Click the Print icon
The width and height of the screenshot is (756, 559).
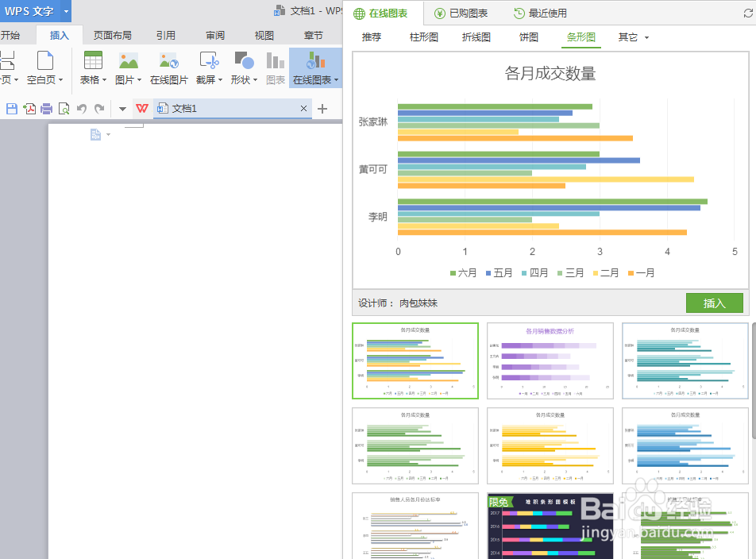click(45, 109)
